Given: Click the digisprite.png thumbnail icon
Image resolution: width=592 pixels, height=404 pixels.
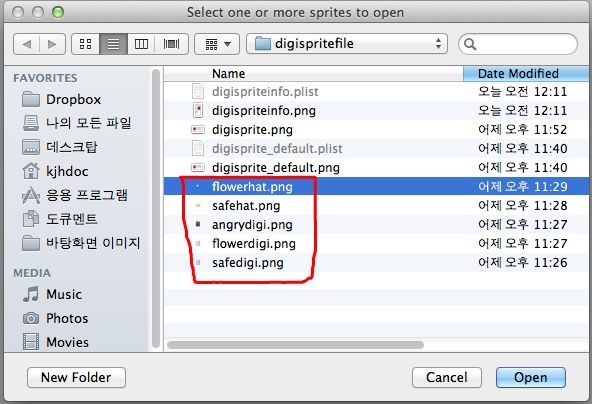Looking at the screenshot, I should click(x=198, y=130).
